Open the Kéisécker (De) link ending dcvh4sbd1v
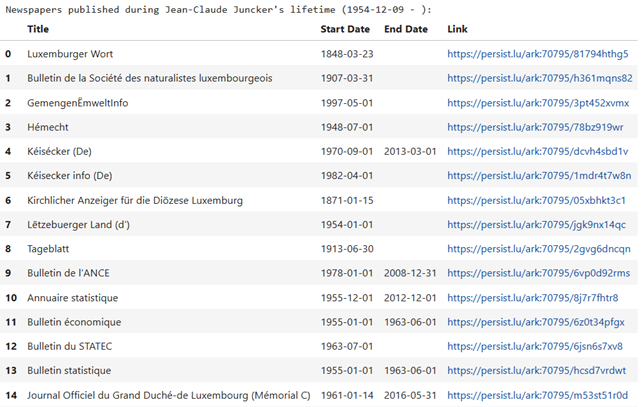Image resolution: width=642 pixels, height=407 pixels. click(x=537, y=151)
